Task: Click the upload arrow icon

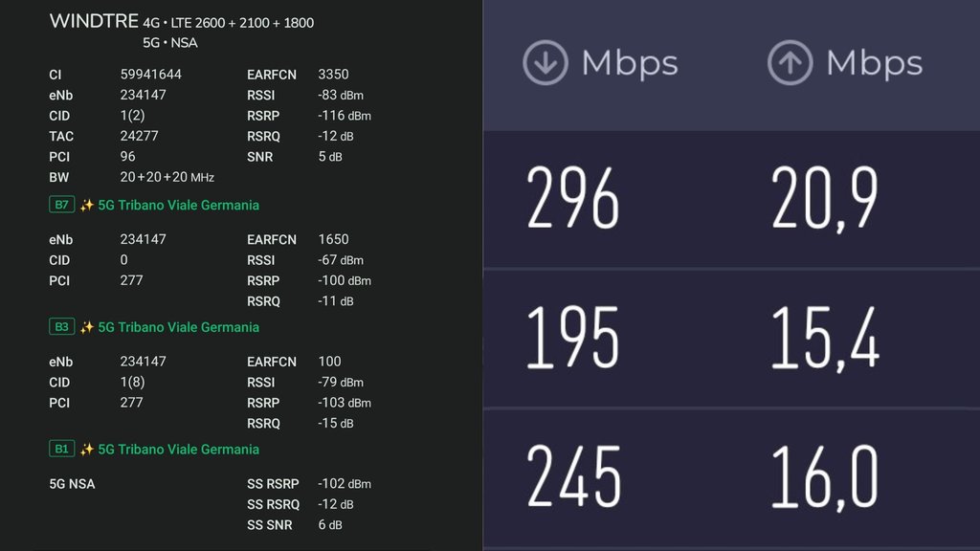Action: (x=790, y=63)
